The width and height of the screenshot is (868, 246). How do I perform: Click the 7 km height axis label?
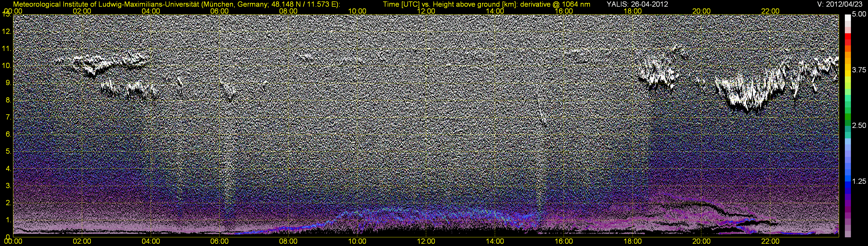pyautogui.click(x=8, y=117)
